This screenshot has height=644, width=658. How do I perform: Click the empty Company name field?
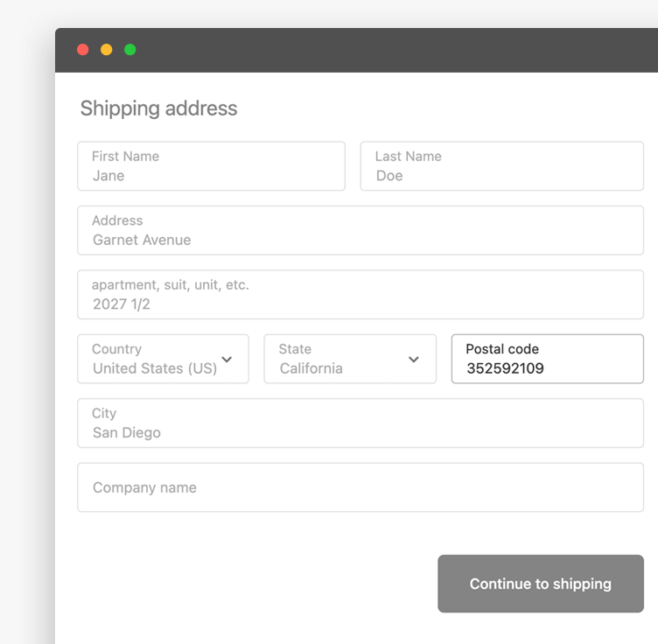coord(360,487)
